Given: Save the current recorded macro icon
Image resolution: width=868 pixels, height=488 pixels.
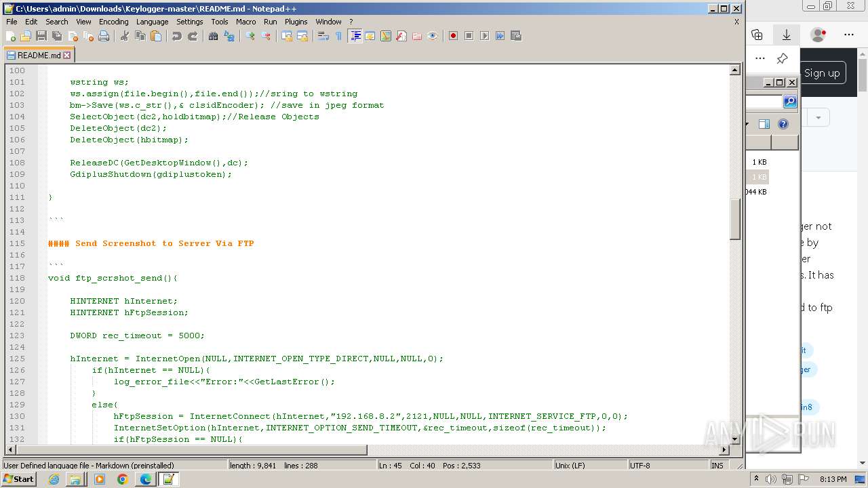Looking at the screenshot, I should click(515, 36).
